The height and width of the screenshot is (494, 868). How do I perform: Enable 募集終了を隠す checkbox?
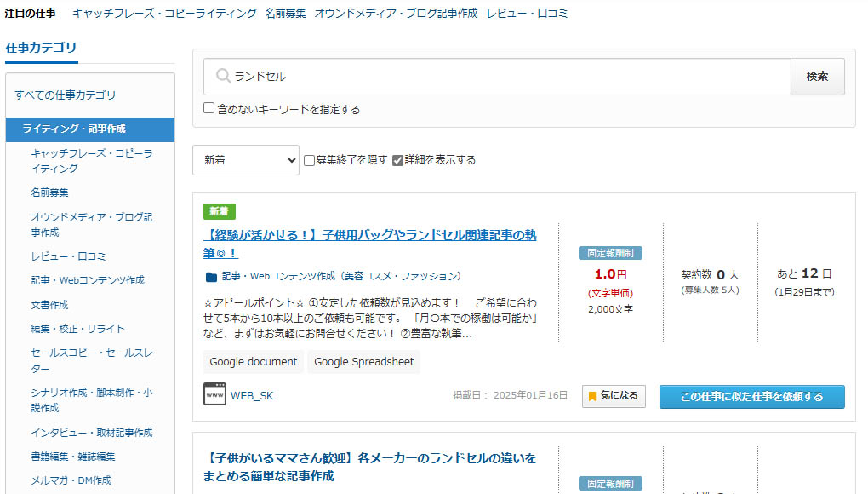(x=310, y=161)
